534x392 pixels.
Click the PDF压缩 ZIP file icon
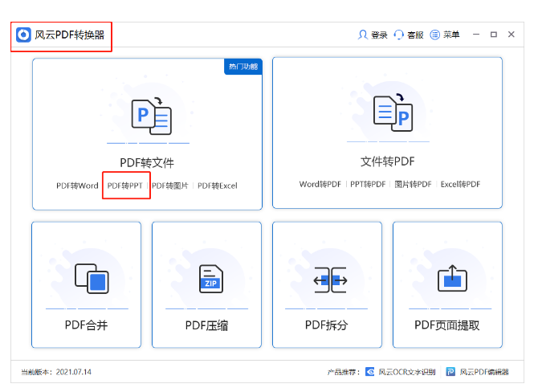pyautogui.click(x=211, y=279)
